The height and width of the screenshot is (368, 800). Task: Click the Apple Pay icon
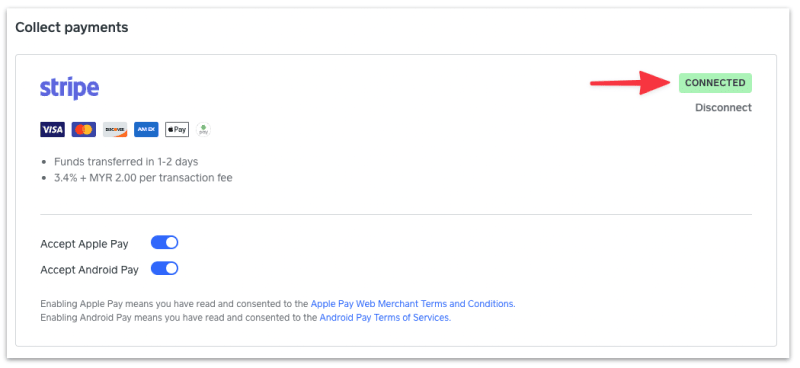point(177,130)
